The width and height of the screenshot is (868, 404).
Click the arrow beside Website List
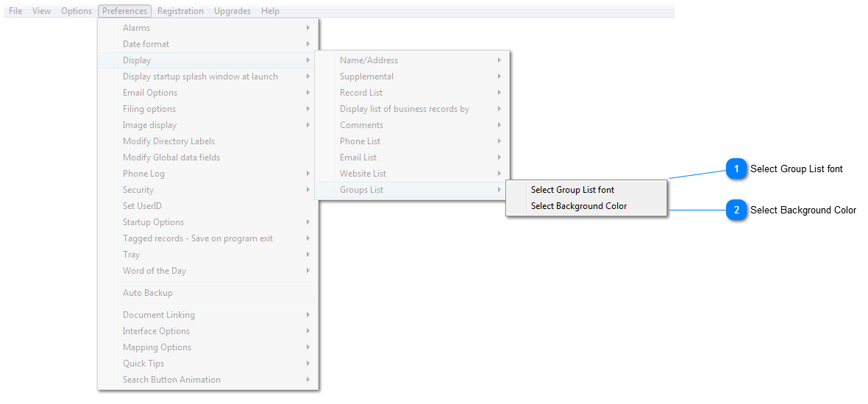pos(499,174)
